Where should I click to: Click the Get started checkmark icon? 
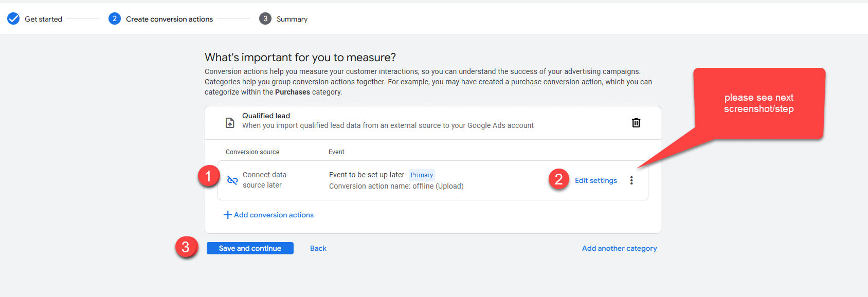(13, 19)
